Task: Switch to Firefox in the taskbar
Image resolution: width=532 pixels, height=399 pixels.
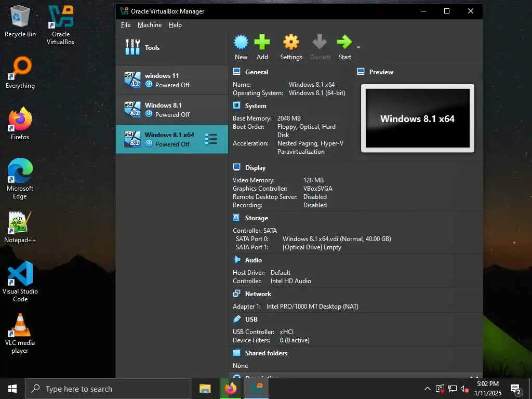Action: point(231,389)
